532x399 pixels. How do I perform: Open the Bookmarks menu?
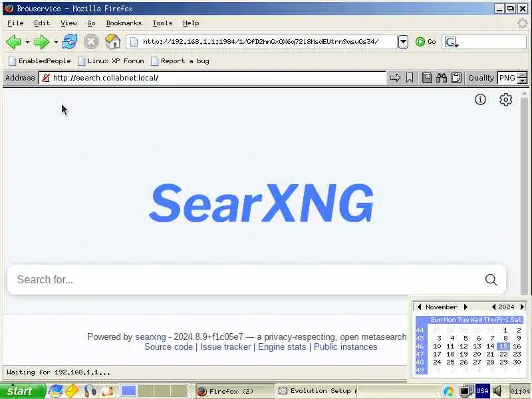pyautogui.click(x=124, y=23)
